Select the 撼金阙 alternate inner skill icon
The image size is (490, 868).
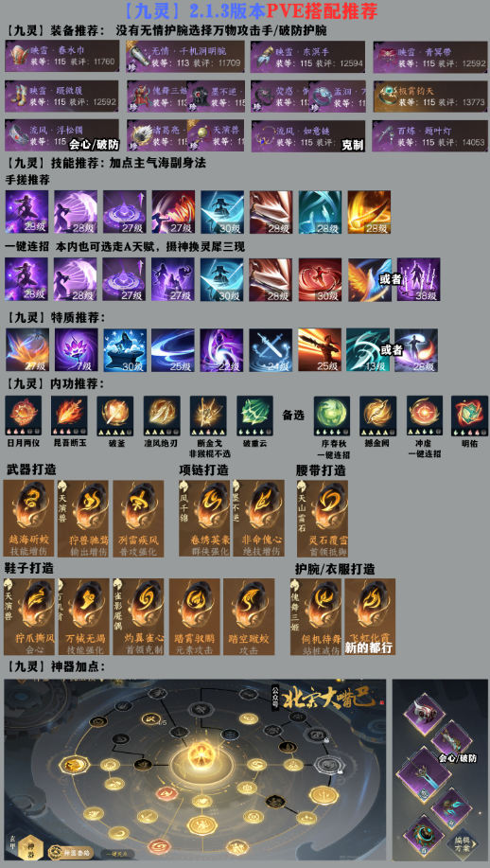tap(378, 416)
